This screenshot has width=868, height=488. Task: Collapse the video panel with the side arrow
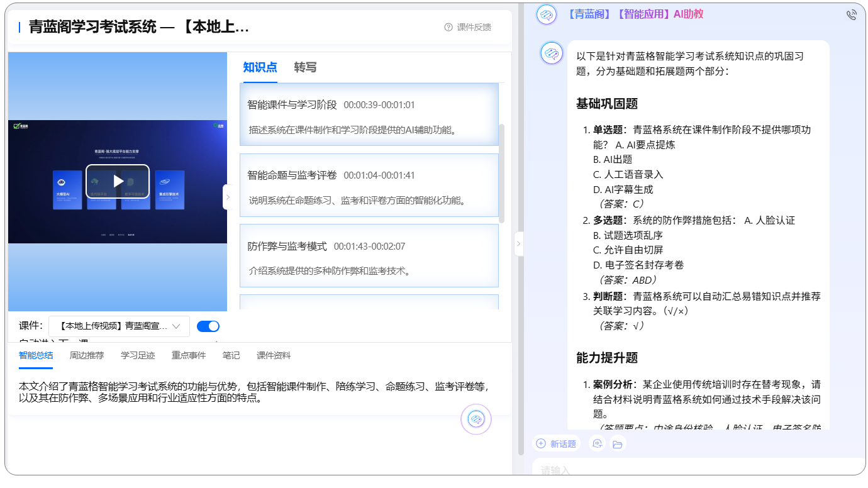point(228,197)
